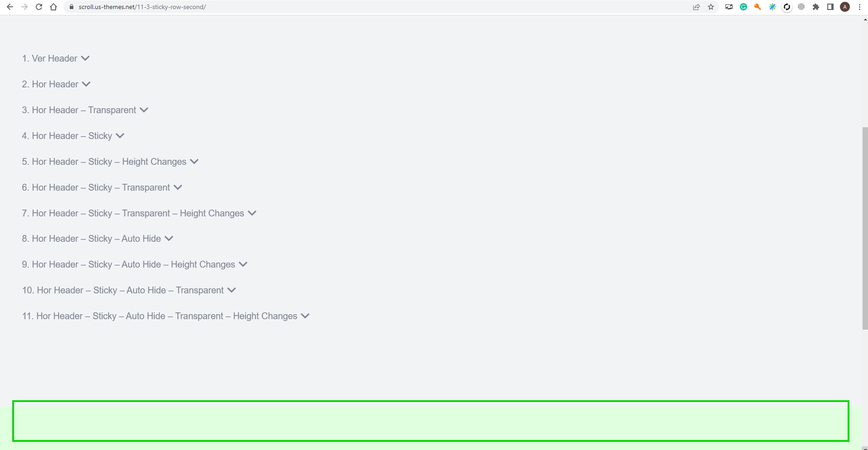Open the share page icon
This screenshot has width=868, height=450.
(696, 7)
